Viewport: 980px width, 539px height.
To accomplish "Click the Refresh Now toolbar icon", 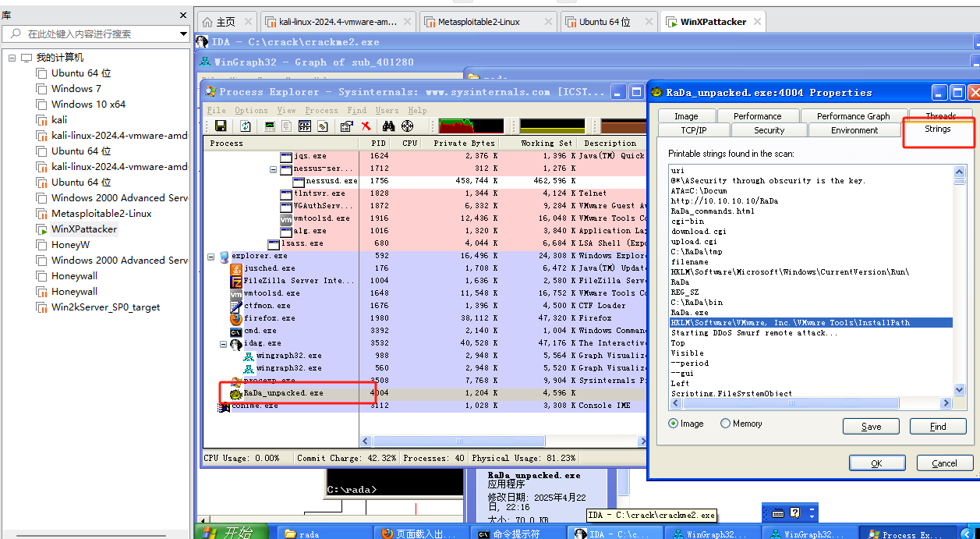I will (246, 126).
